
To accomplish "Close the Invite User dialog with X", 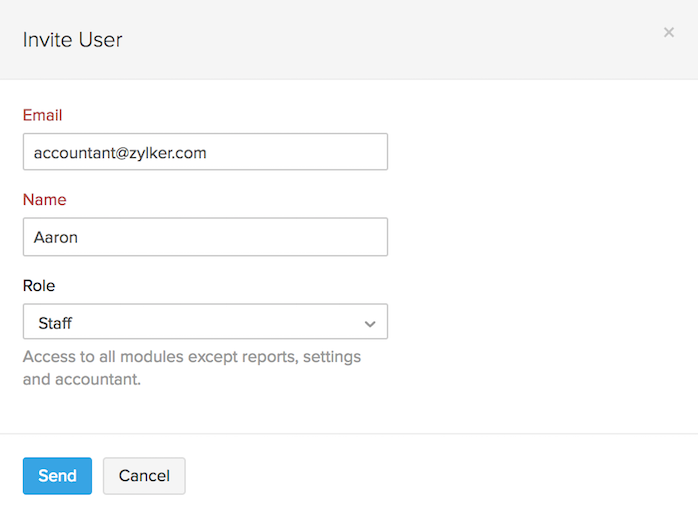I will pos(668,33).
